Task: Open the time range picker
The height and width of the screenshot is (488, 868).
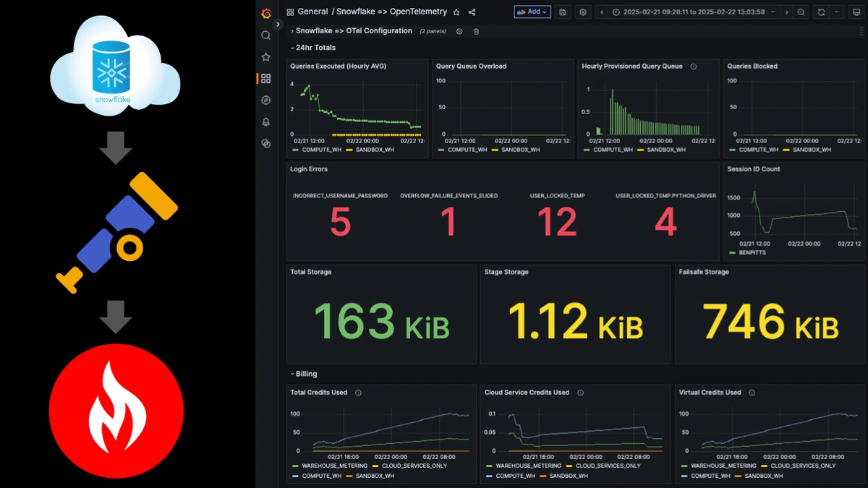Action: [693, 12]
